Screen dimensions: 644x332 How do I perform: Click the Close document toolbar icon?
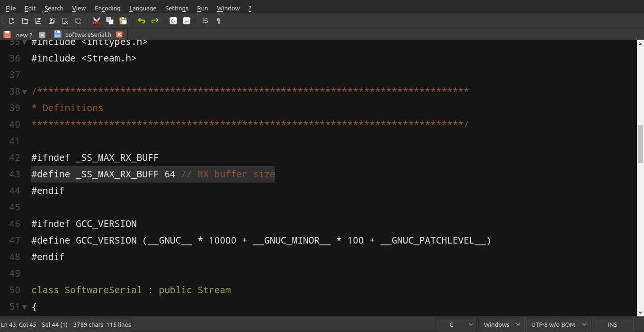coord(65,21)
